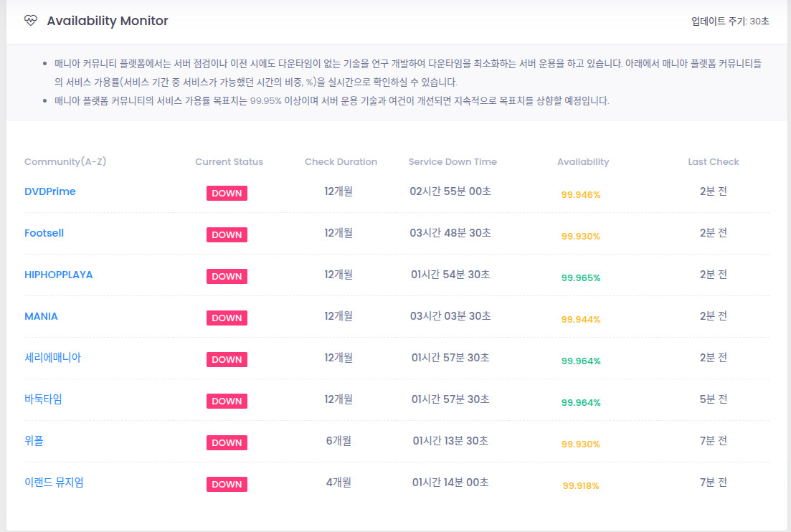This screenshot has width=791, height=532.
Task: Sort by the Community(A-Z) column header
Action: coord(65,162)
